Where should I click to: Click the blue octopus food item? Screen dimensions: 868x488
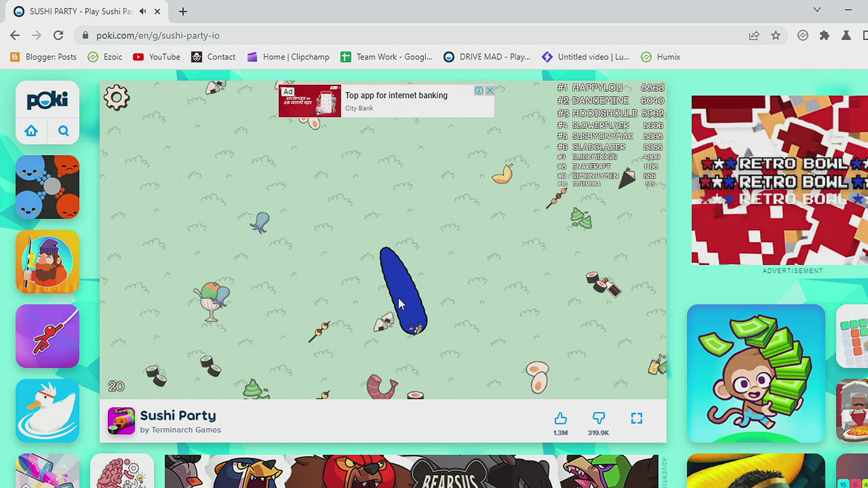(260, 222)
